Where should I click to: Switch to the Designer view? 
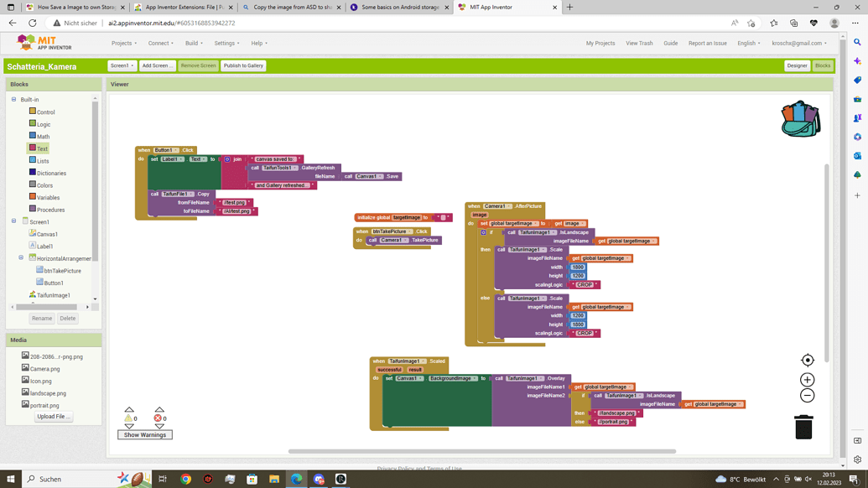(x=797, y=65)
